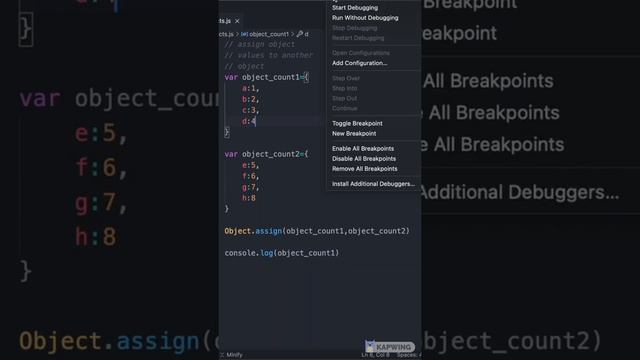The image size is (640, 360).
Task: Choose Toggle Breakpoint menu item
Action: pos(357,123)
